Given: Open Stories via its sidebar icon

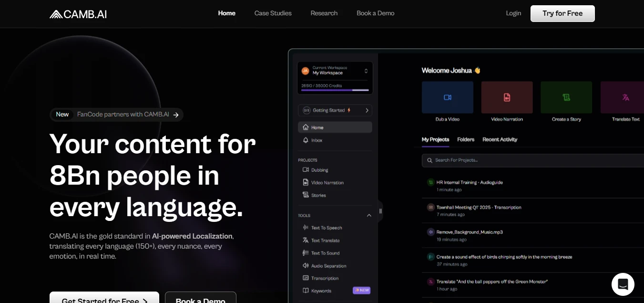Looking at the screenshot, I should [x=306, y=195].
